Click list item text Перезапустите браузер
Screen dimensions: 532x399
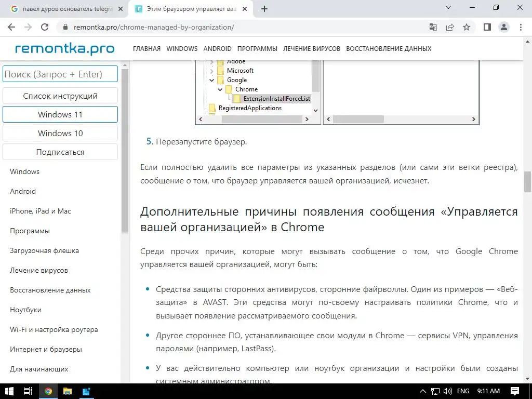pos(201,141)
